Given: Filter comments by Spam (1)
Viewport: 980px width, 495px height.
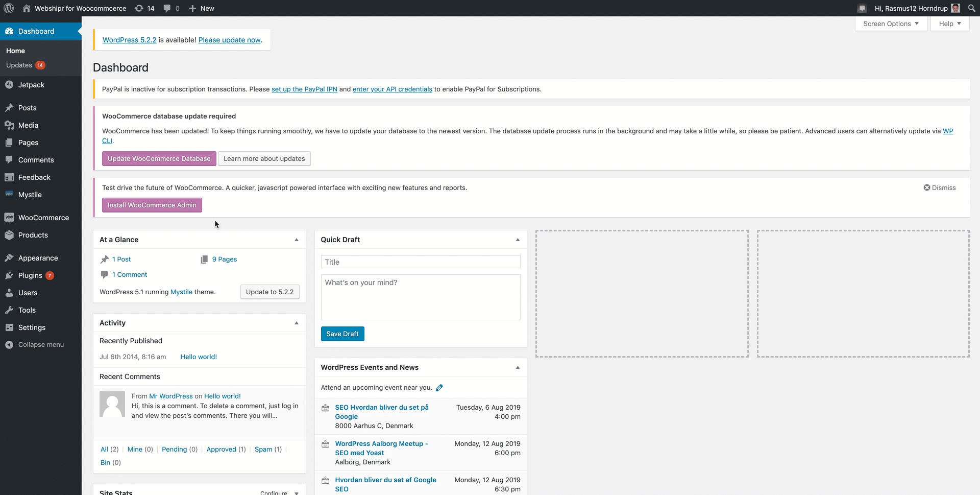Looking at the screenshot, I should 268,449.
